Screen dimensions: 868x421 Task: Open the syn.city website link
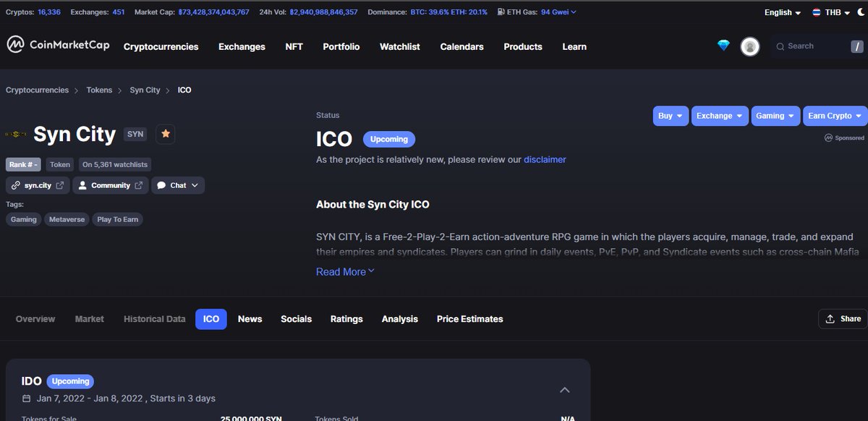38,185
